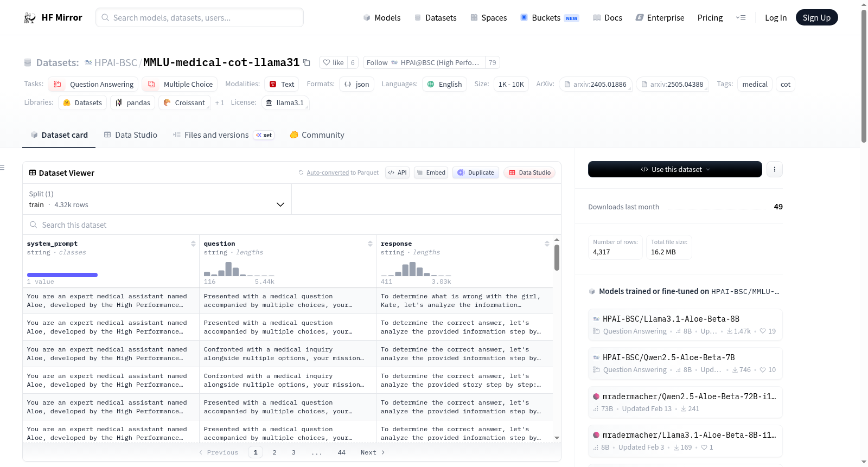The image size is (868, 467).
Task: Focus the Search this dataset field
Action: click(292, 225)
